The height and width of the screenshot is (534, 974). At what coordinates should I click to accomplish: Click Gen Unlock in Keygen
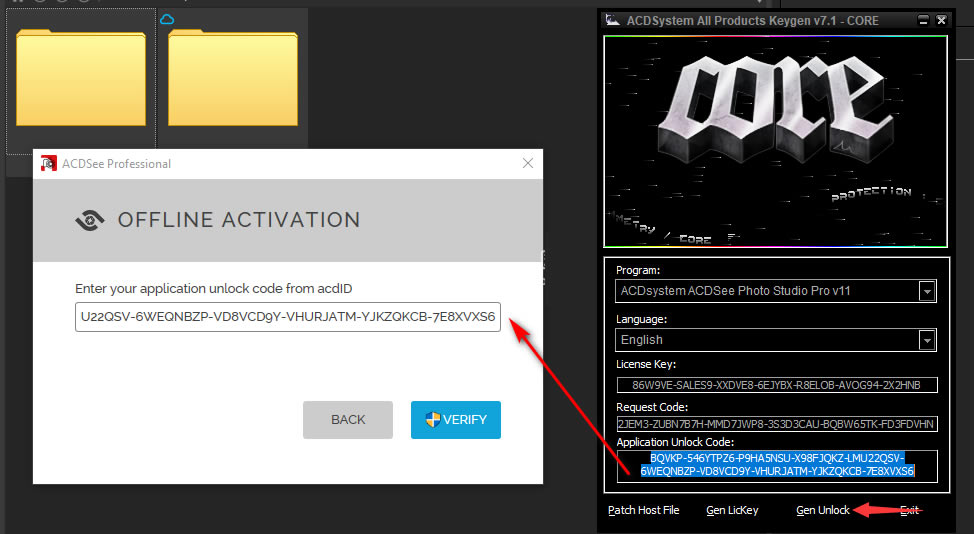(822, 510)
